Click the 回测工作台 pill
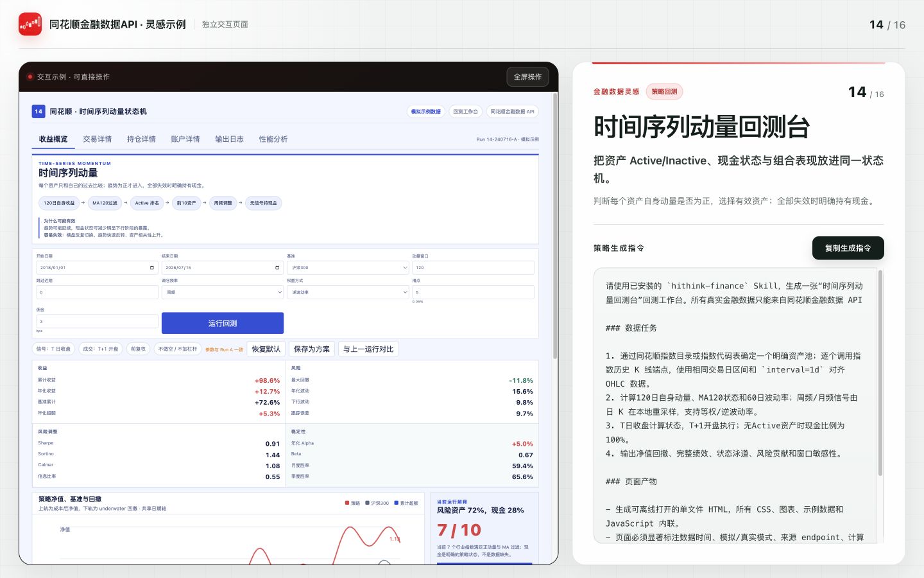This screenshot has height=578, width=924. coord(465,111)
